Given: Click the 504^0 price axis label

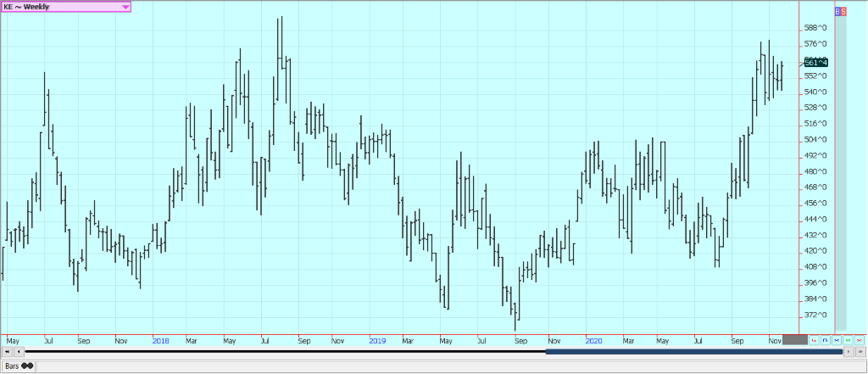Looking at the screenshot, I should 815,140.
